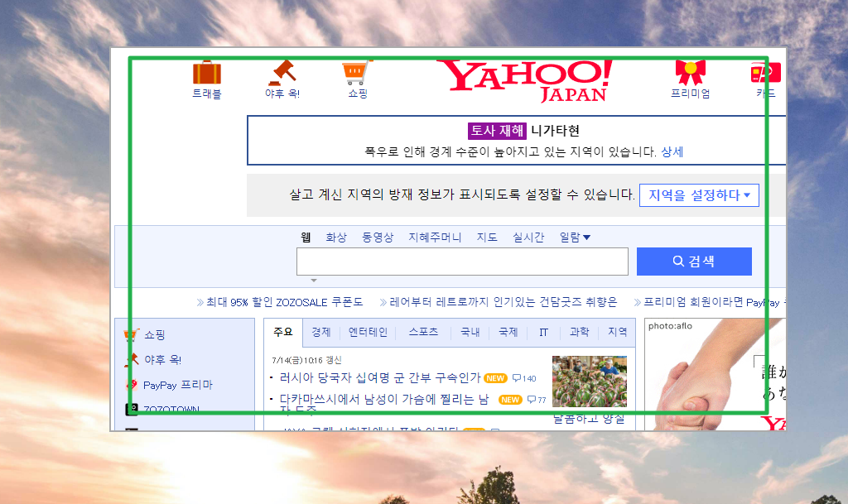Open the 지역을 설정하다 dropdown
Viewport: 848px width, 504px height.
coord(699,195)
